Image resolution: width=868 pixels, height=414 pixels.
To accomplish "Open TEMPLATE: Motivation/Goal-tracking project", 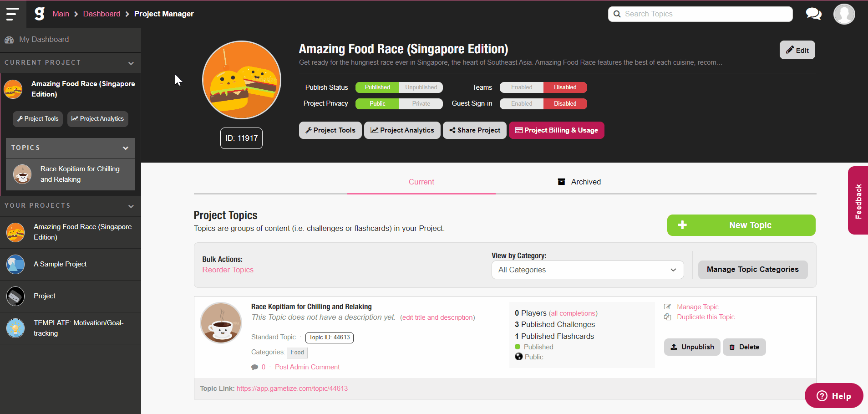I will point(71,328).
